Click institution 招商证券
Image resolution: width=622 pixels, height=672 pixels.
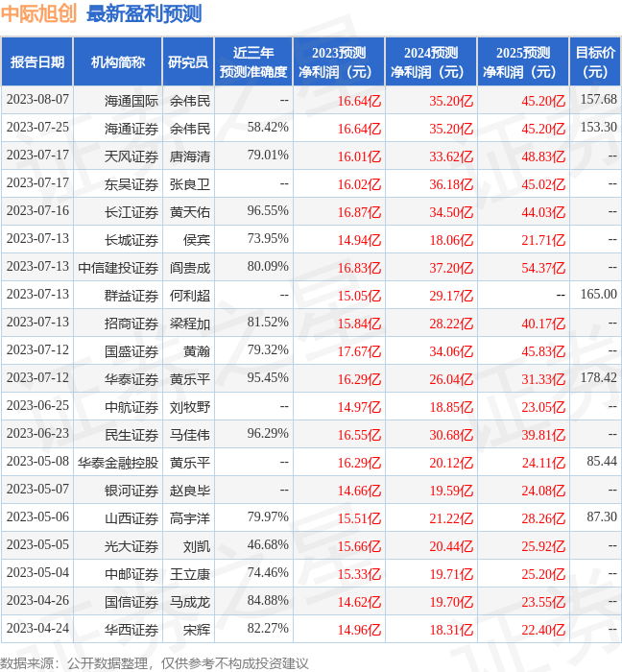pos(132,324)
